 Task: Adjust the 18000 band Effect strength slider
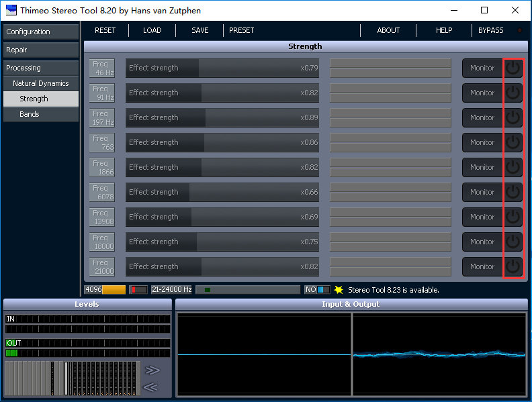tap(222, 242)
